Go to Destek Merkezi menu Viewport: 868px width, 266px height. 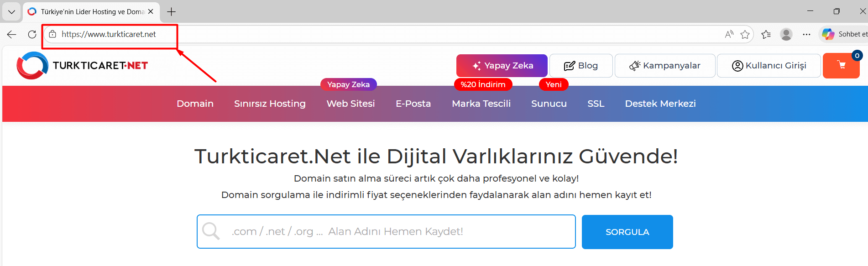[660, 104]
